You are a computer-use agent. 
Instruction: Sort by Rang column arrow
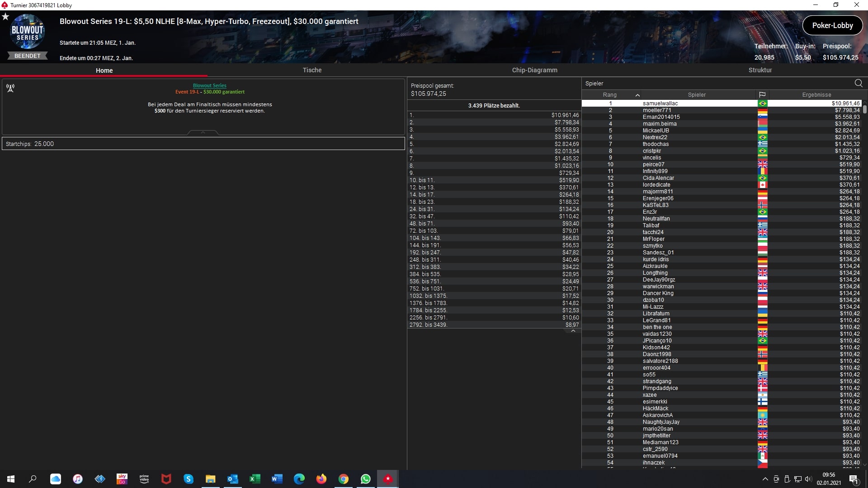click(x=637, y=95)
